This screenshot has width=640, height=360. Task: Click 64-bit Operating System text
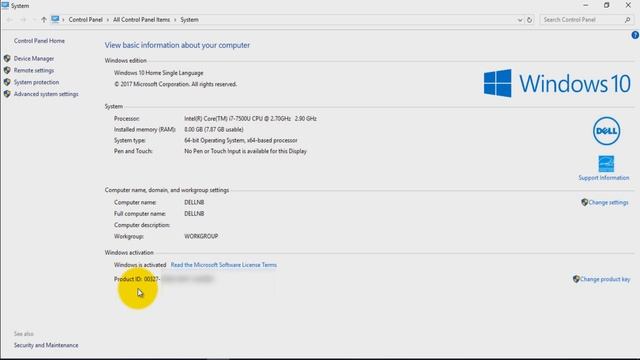pyautogui.click(x=240, y=140)
